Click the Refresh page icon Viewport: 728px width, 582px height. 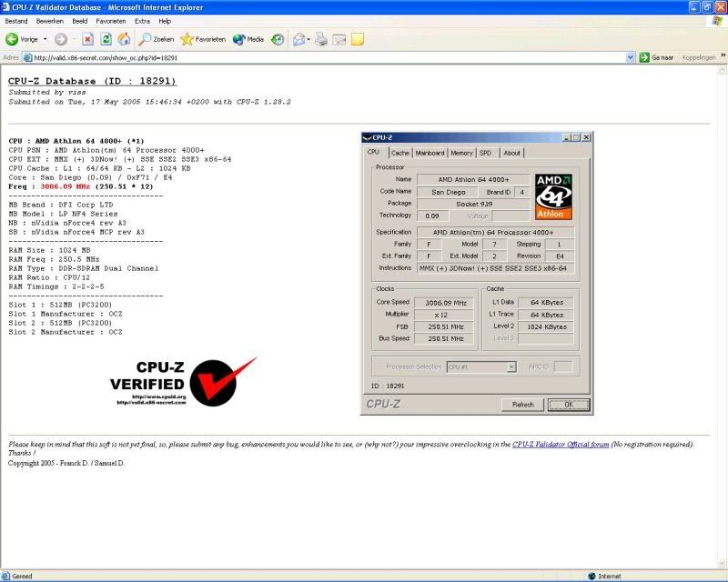(106, 39)
